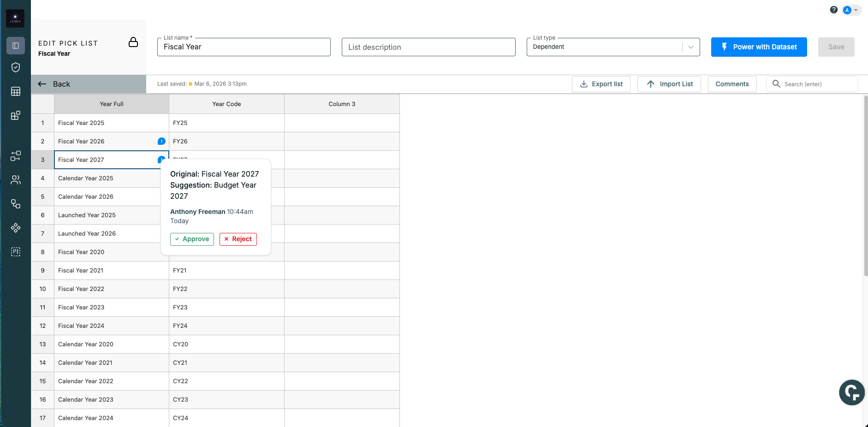Open the help question mark icon
The image size is (868, 427).
(833, 10)
